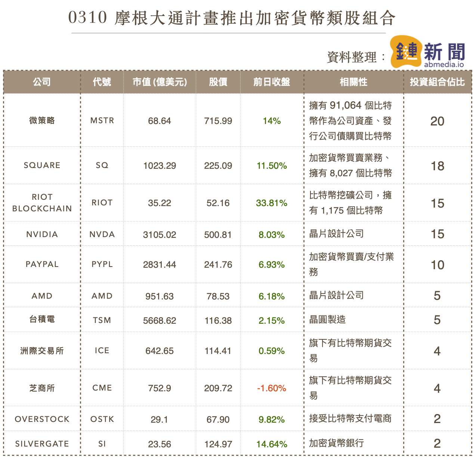Select the 微策略 company cell
The image size is (476, 460).
point(42,120)
